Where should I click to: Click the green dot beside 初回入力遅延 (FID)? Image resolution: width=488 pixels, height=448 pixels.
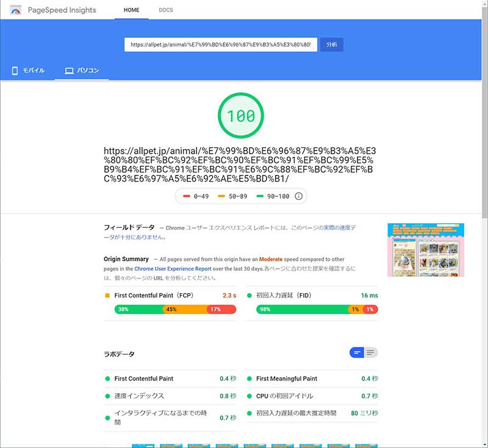tap(249, 296)
